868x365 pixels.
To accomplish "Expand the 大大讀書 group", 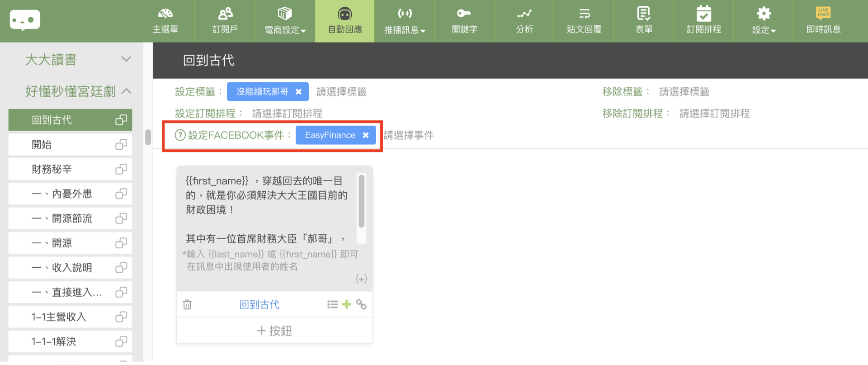I will pyautogui.click(x=126, y=59).
